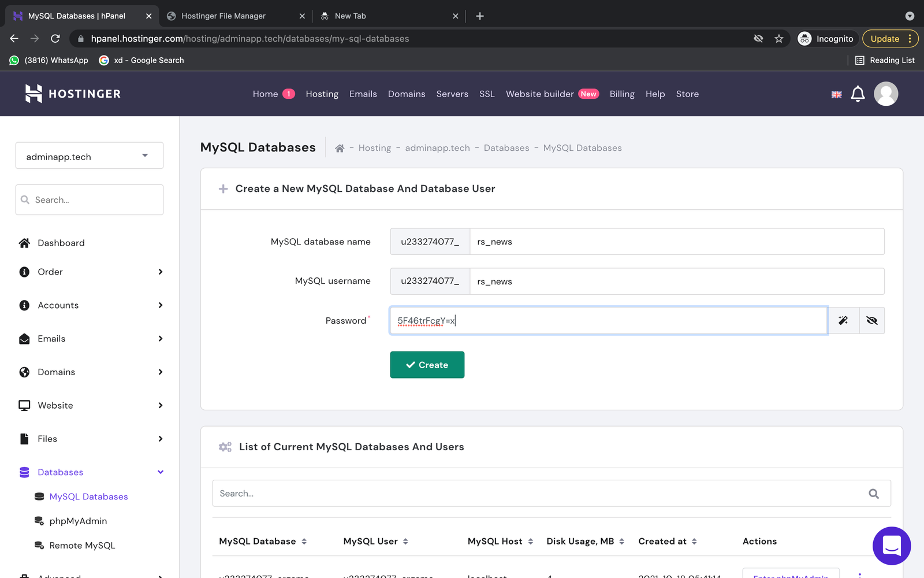Open SSL in top navigation

coord(487,94)
